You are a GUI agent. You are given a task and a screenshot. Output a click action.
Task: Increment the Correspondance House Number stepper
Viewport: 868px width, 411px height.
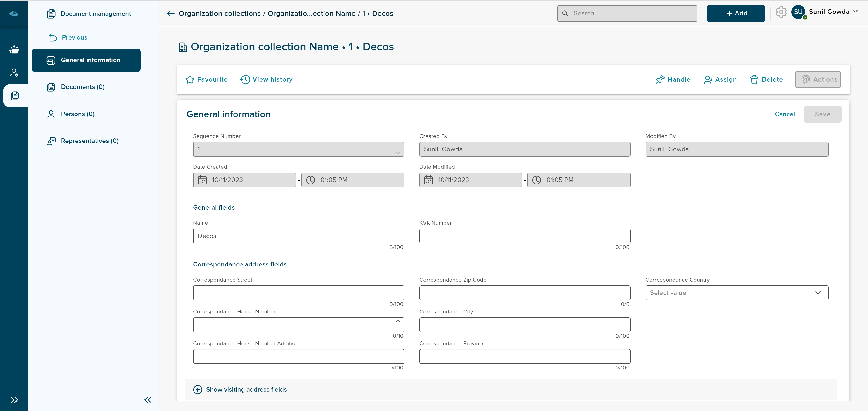point(398,321)
